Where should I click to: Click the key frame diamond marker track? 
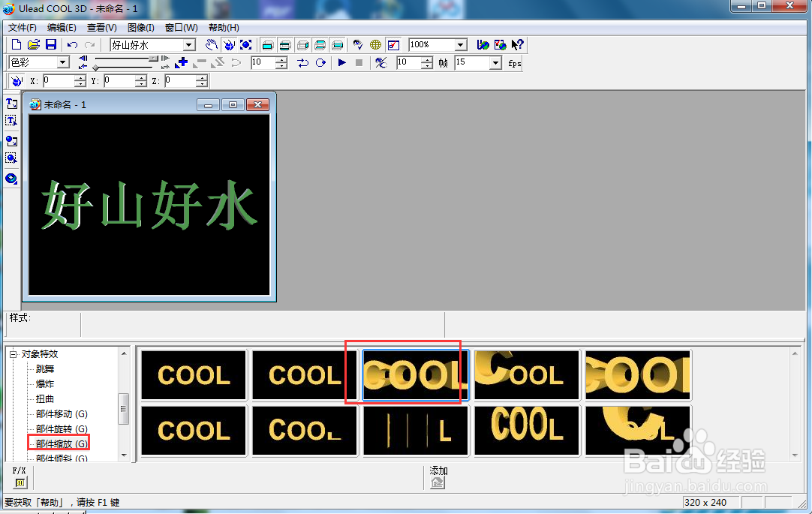pos(125,68)
